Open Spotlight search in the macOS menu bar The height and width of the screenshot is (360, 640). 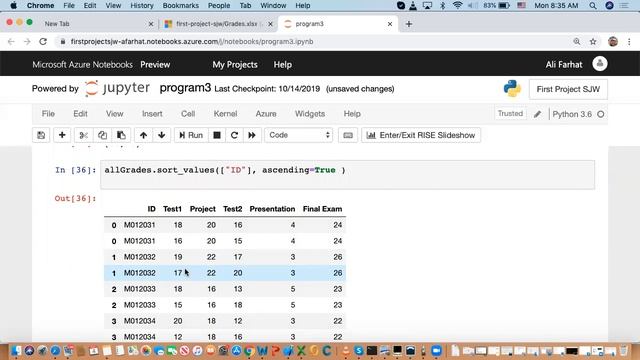(593, 6)
